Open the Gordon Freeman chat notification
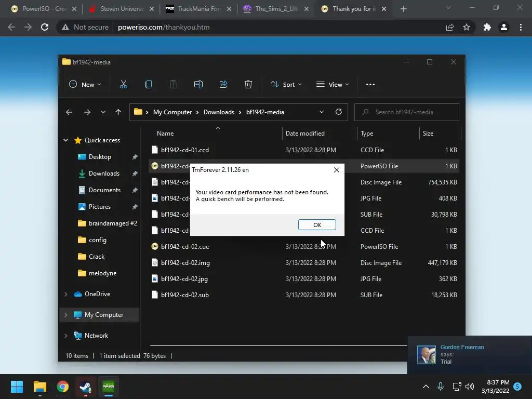532x399 pixels. [x=470, y=354]
